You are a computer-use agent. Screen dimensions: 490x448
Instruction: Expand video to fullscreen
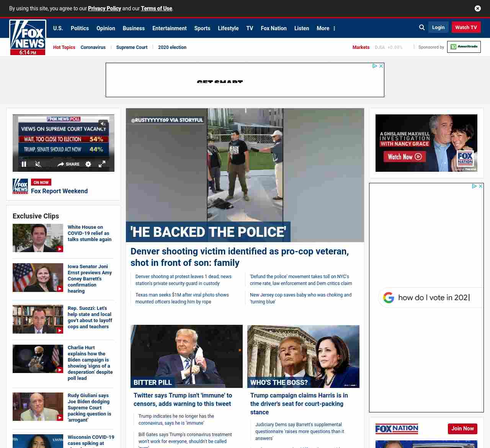point(102,164)
